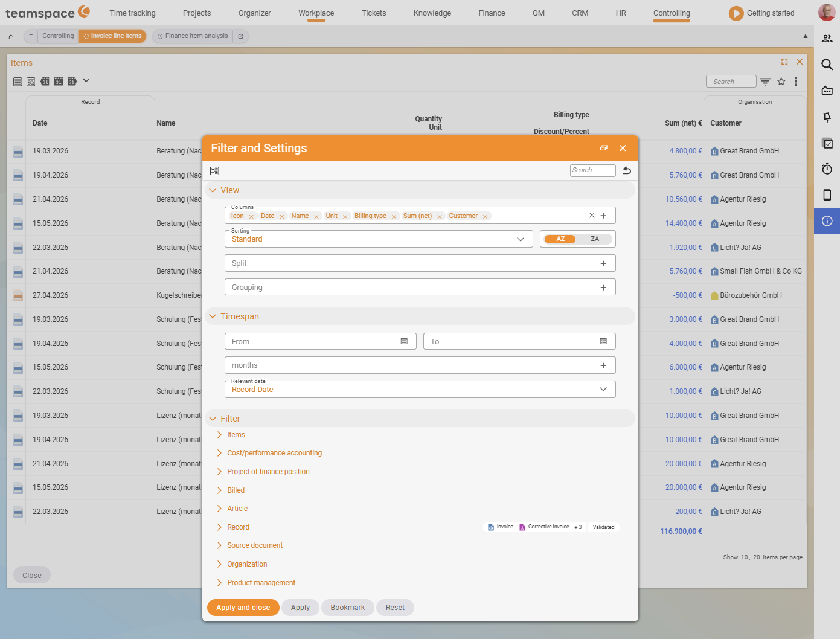Click the home icon in the breadcrumb bar
840x639 pixels.
11,37
